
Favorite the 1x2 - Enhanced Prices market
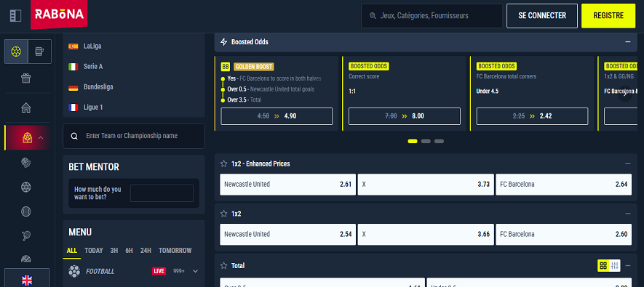coord(224,163)
